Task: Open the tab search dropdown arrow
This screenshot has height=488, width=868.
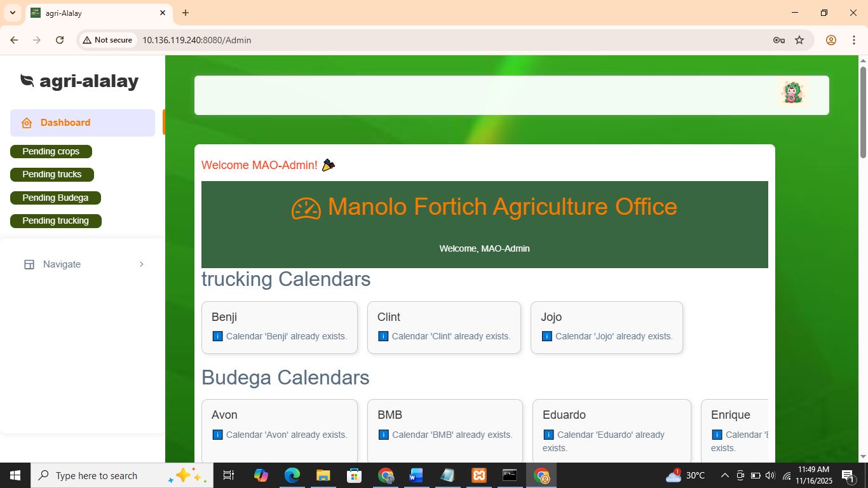Action: (12, 13)
